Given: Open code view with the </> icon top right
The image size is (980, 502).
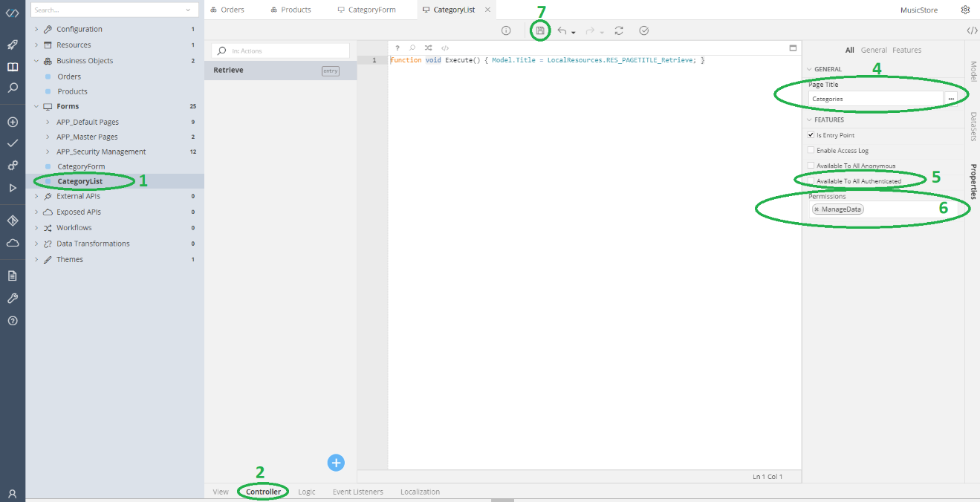Looking at the screenshot, I should click(972, 31).
